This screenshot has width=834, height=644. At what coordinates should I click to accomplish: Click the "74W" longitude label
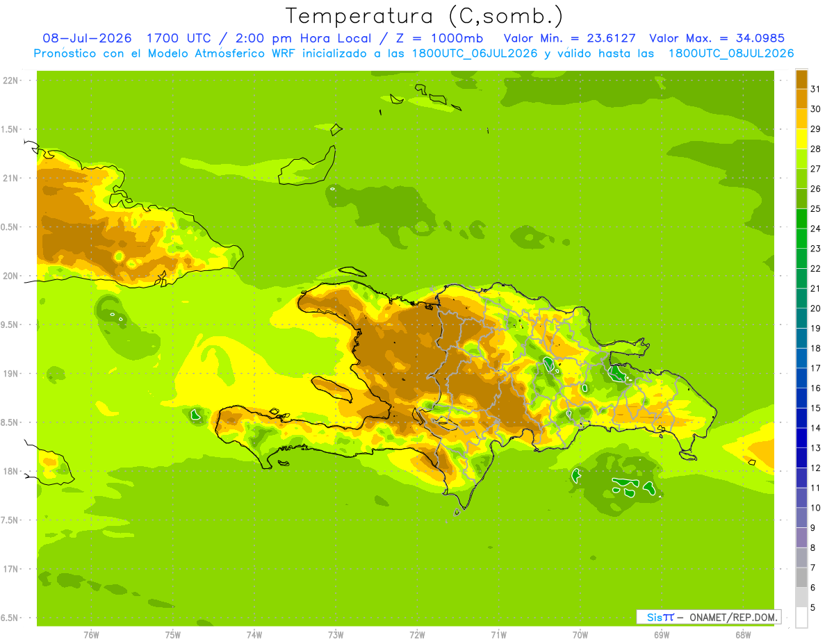tap(254, 636)
